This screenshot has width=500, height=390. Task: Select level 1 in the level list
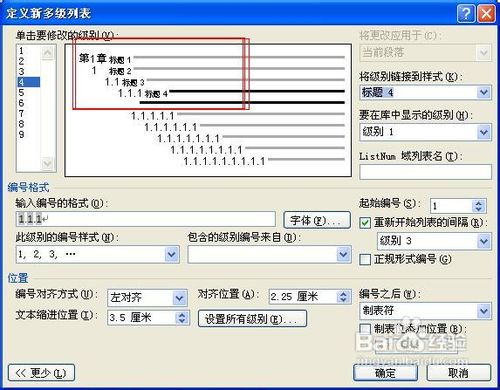(21, 51)
